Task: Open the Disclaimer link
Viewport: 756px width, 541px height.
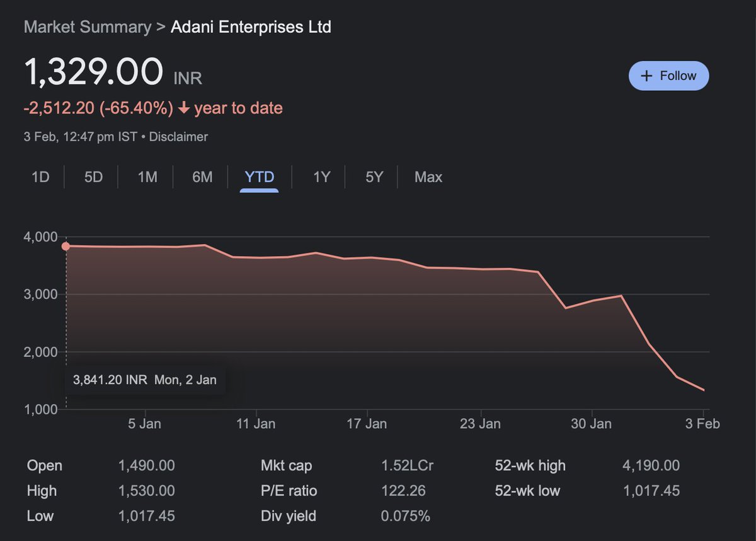Action: click(x=178, y=136)
